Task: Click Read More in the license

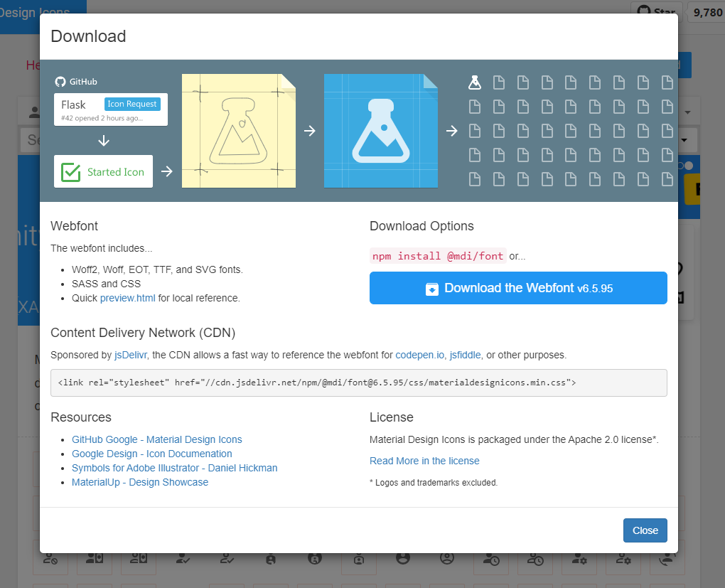Action: point(424,461)
